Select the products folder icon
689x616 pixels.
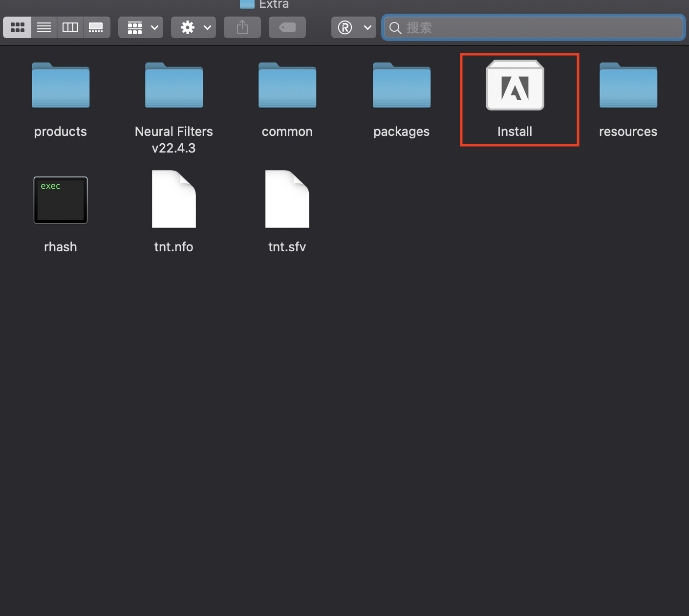[61, 85]
